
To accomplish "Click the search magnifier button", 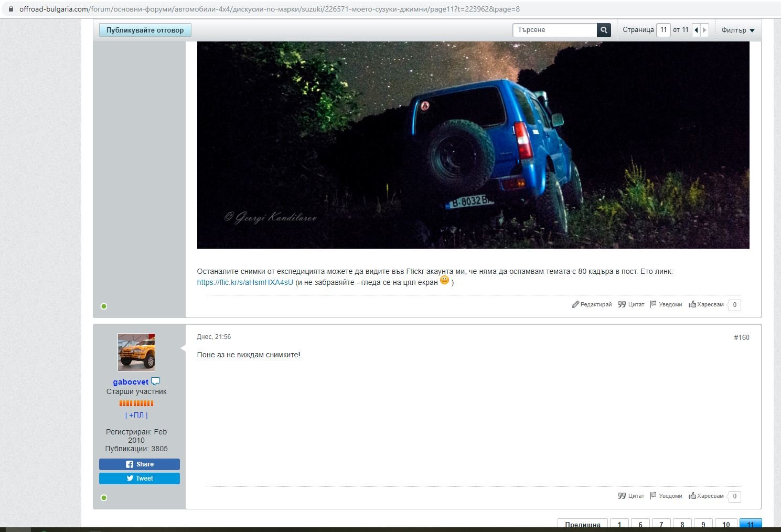I will (x=604, y=30).
